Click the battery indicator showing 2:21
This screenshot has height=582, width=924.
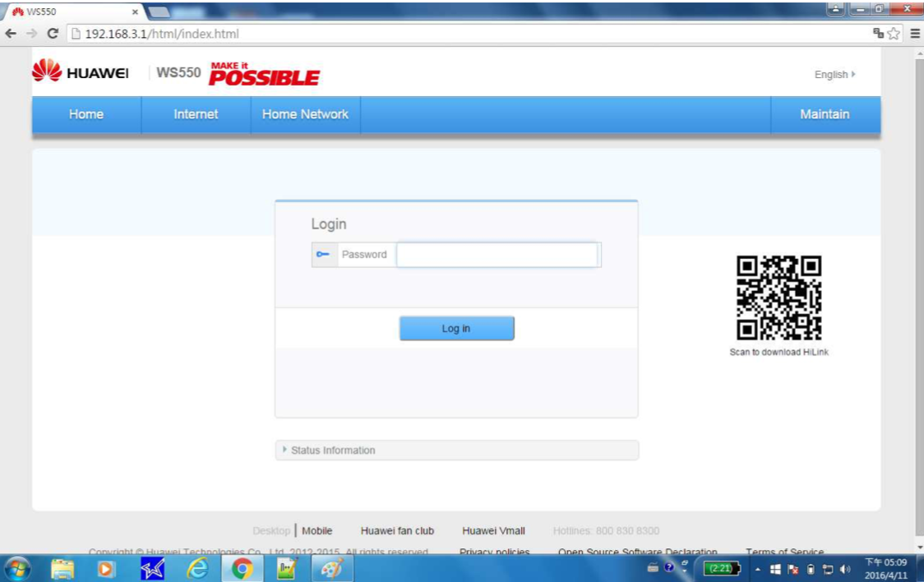click(x=722, y=569)
